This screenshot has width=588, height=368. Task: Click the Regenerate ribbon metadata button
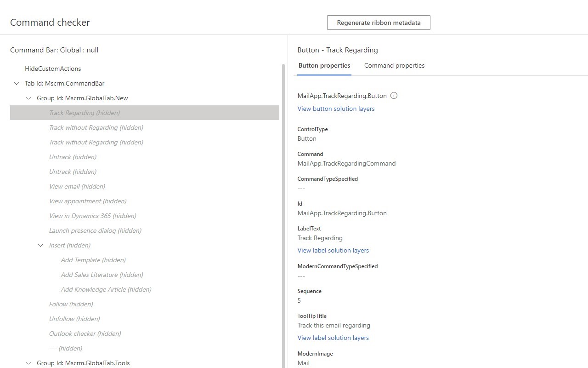point(378,22)
